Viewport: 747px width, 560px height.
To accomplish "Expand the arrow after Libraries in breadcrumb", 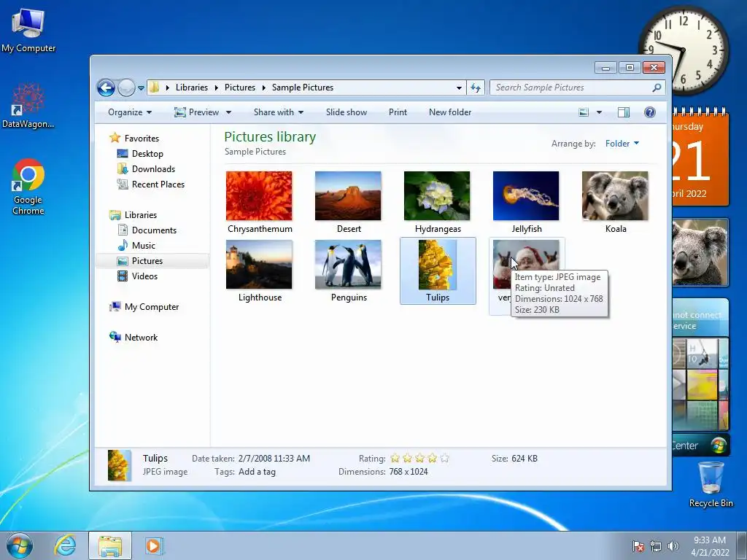I will (x=216, y=87).
